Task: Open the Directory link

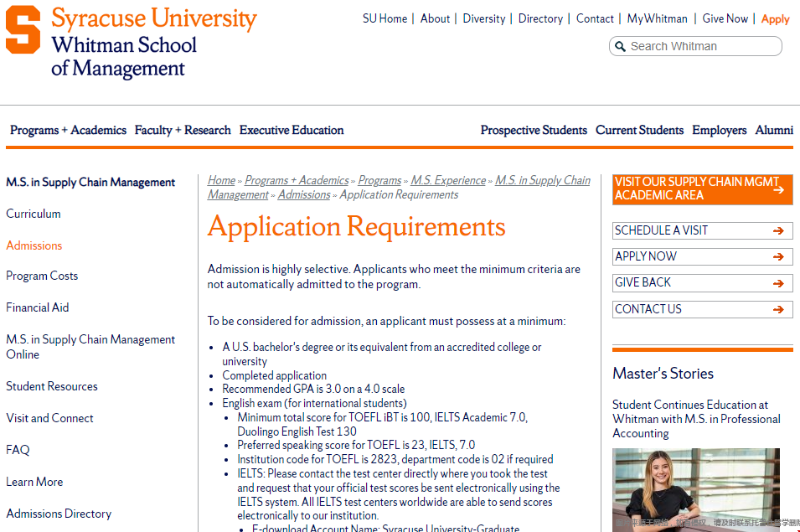Action: coord(540,19)
